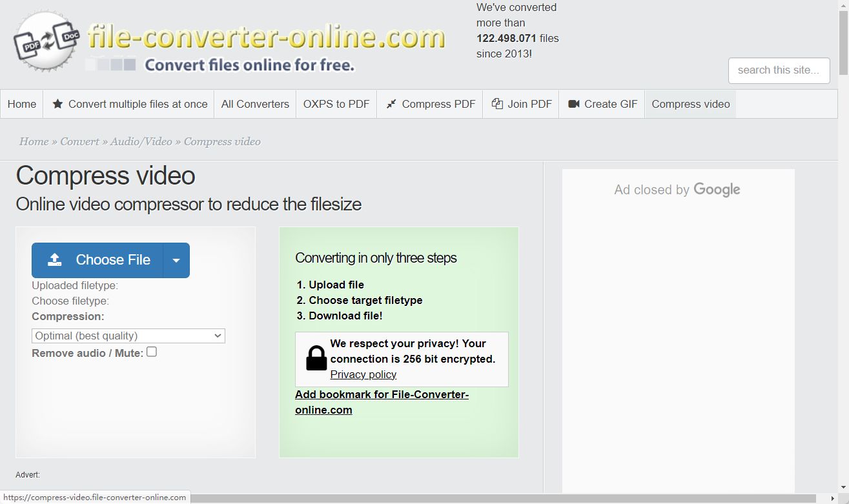Click the black padlock privacy icon
This screenshot has height=504, width=849.
tap(316, 358)
